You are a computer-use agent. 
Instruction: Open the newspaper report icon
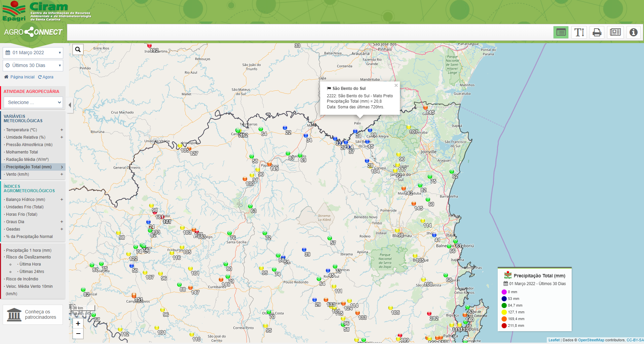tap(615, 32)
